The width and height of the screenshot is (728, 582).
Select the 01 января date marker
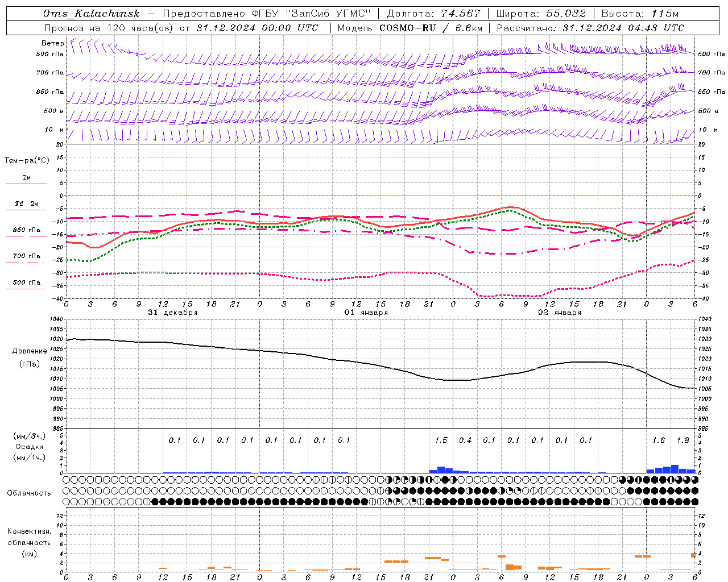(x=366, y=313)
